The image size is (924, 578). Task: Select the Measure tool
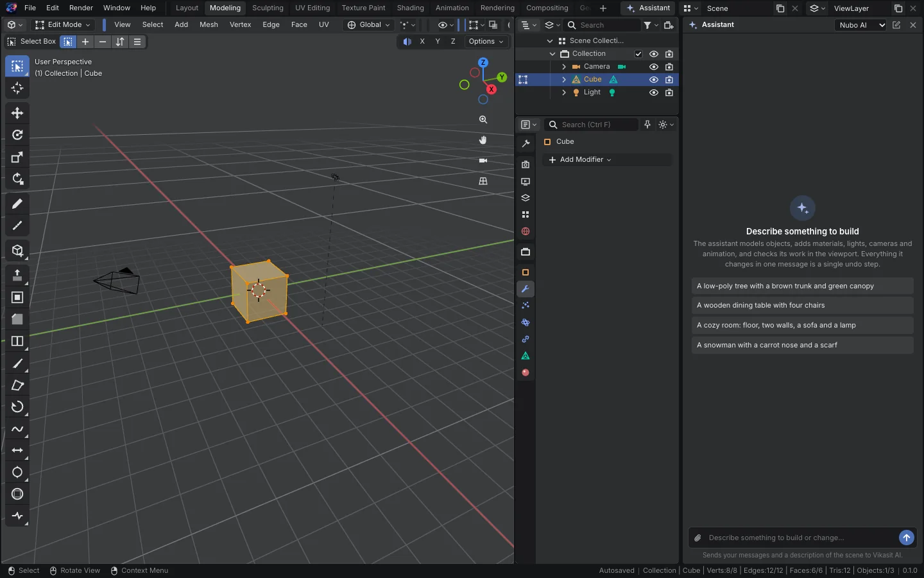tap(17, 226)
